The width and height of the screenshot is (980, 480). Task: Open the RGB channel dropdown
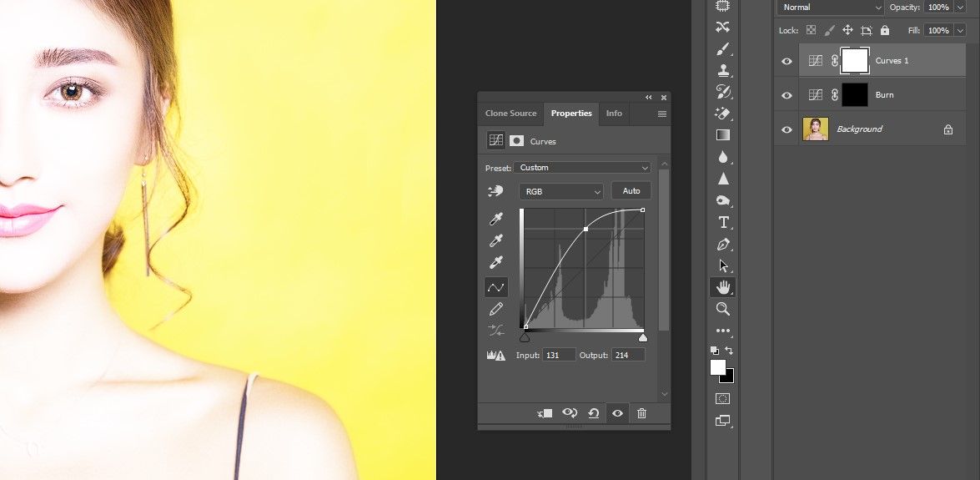[560, 191]
